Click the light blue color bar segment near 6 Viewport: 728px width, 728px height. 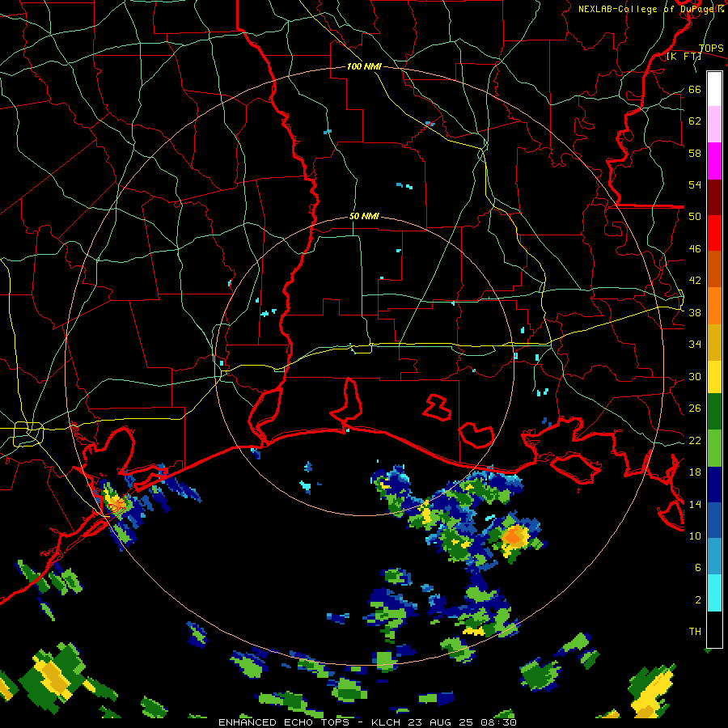(714, 557)
